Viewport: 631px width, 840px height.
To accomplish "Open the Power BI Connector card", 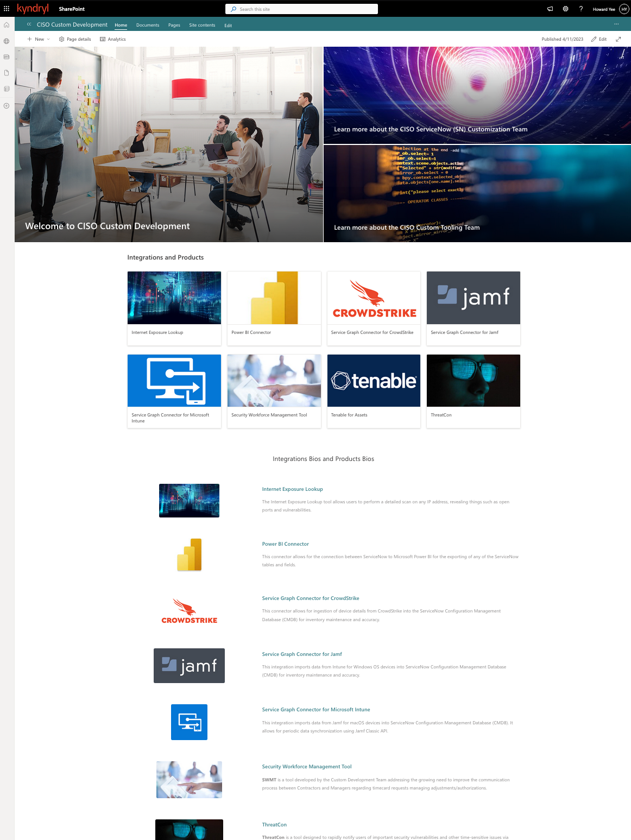I will (274, 308).
